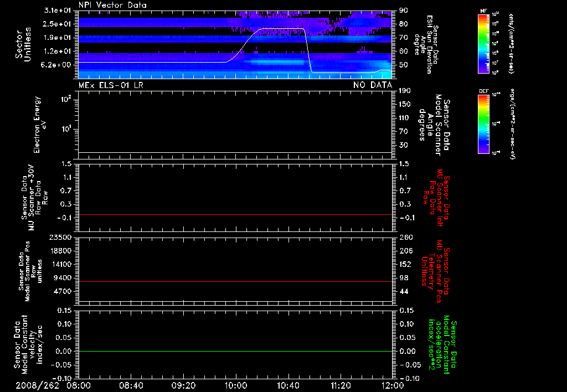Click the Model Scanner Pos Raw axis title
Screen dimensions: 567x392
coord(31,271)
